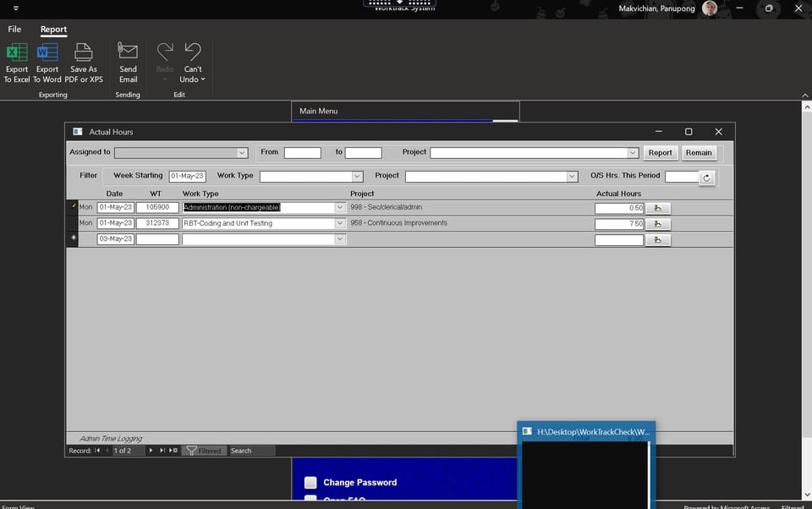Edit the Week Starting date field

188,176
